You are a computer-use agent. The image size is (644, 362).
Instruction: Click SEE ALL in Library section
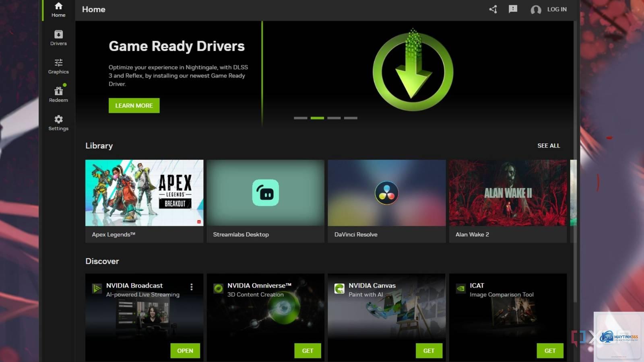pyautogui.click(x=549, y=146)
